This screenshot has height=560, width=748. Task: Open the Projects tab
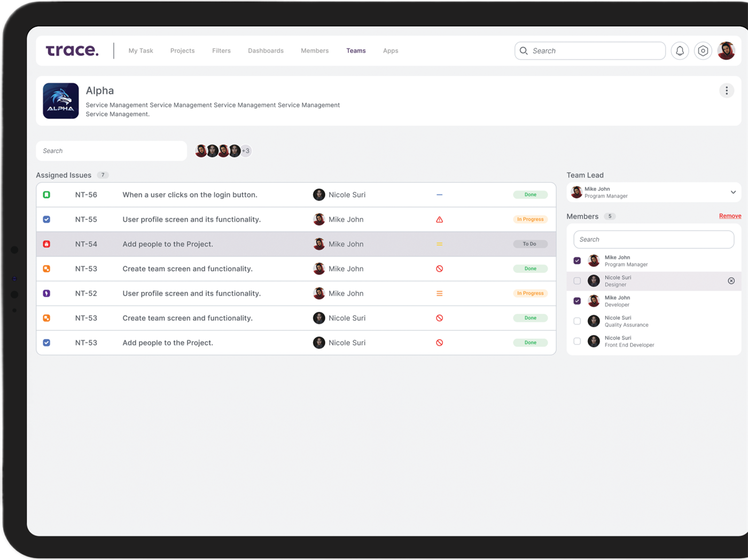tap(182, 51)
